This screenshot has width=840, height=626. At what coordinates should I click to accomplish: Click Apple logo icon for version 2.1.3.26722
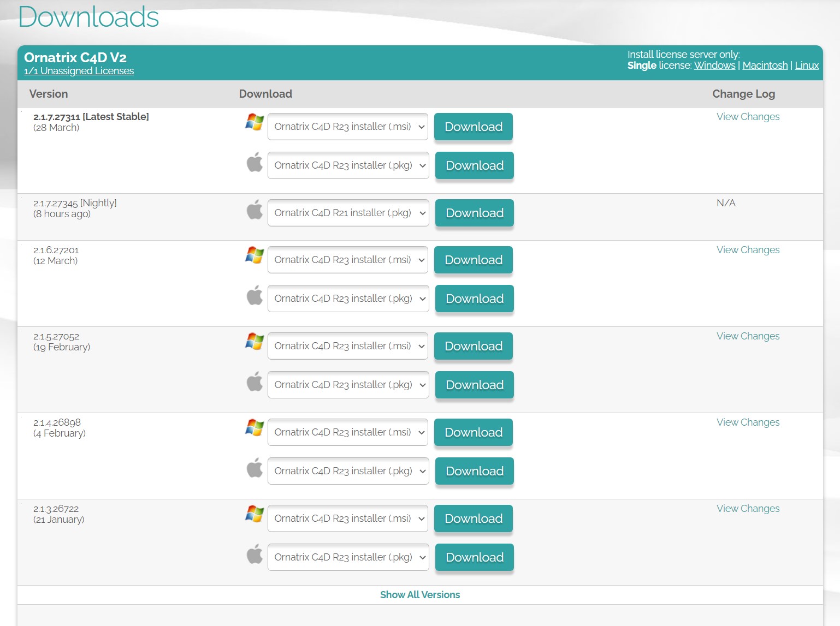[x=255, y=555]
